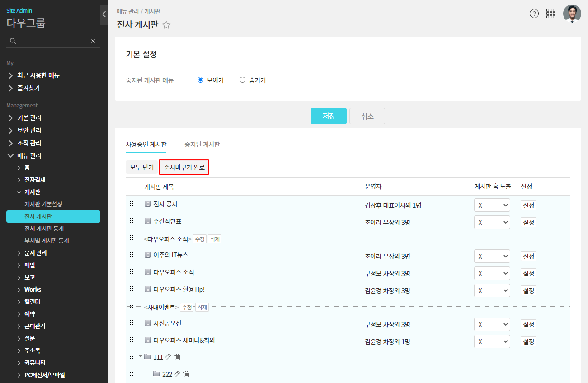Open 게시판 홈 노출 dropdown for 사진공모전
Screen dimensions: 588x383
tap(492, 325)
